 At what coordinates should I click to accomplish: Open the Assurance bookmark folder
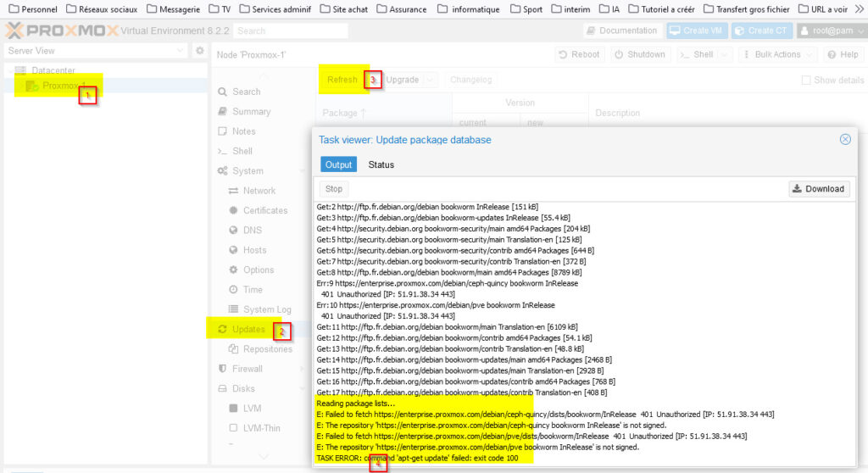402,9
